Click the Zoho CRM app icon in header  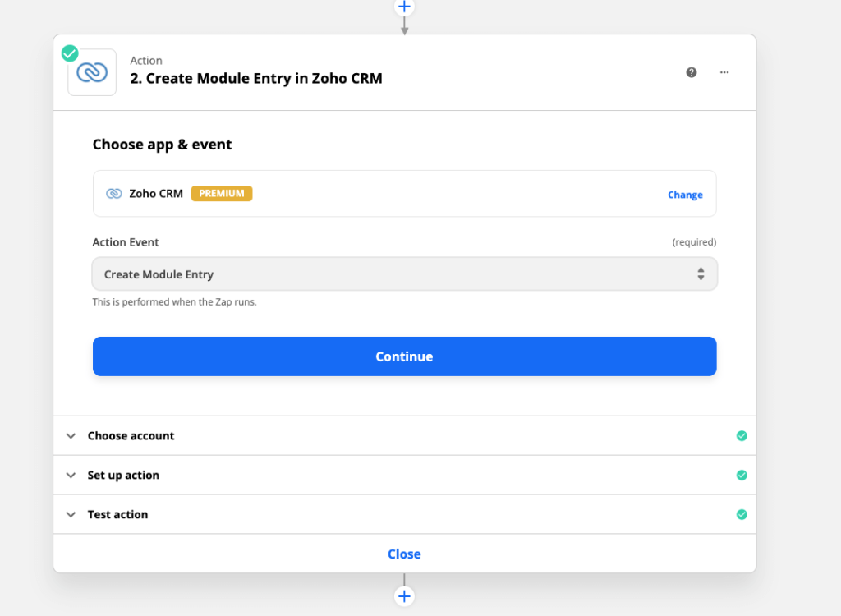tap(92, 72)
